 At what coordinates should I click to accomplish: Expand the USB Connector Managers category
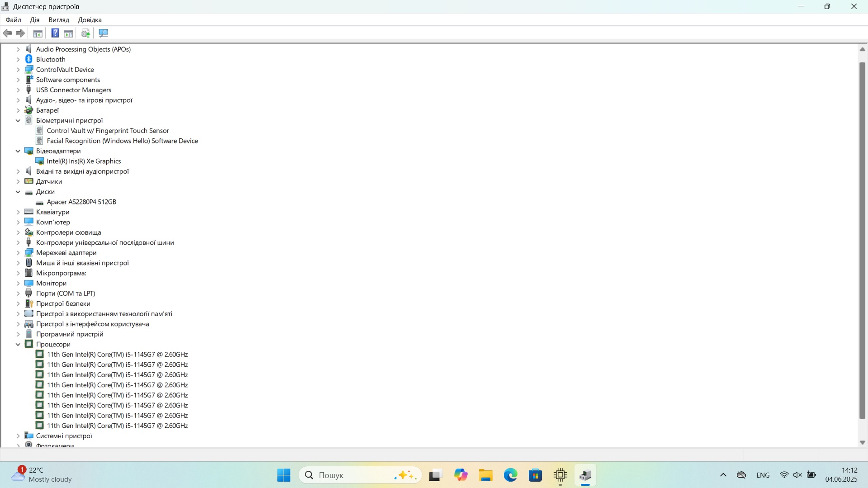pos(18,90)
